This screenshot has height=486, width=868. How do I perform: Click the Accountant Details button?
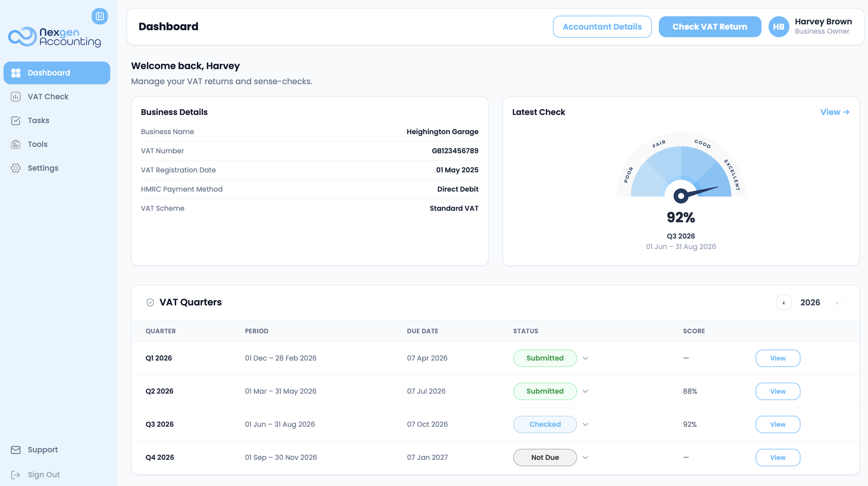(x=602, y=27)
